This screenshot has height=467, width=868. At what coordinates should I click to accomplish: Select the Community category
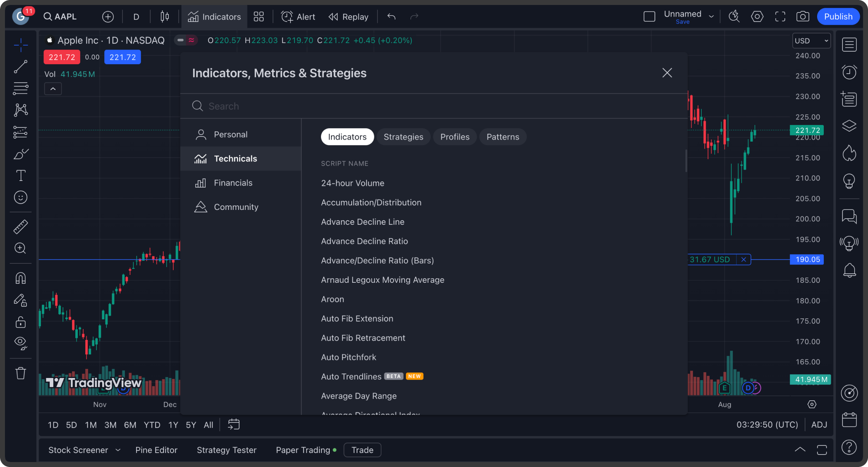[241, 207]
